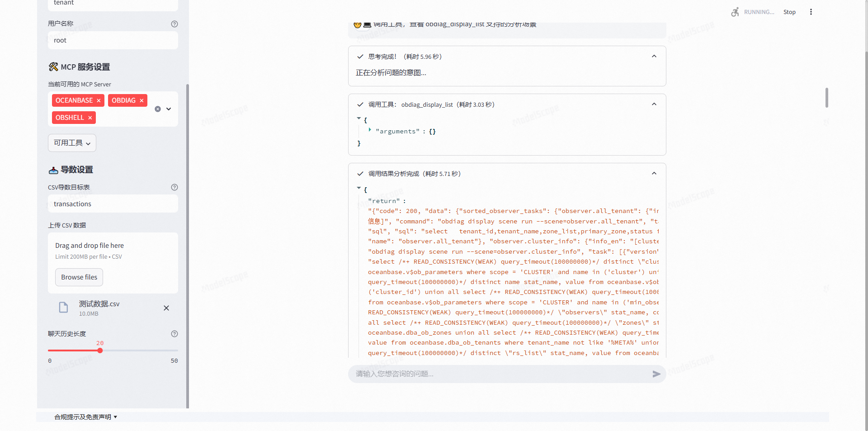Collapse the 思考完成 status panel
The width and height of the screenshot is (868, 431).
pos(654,57)
